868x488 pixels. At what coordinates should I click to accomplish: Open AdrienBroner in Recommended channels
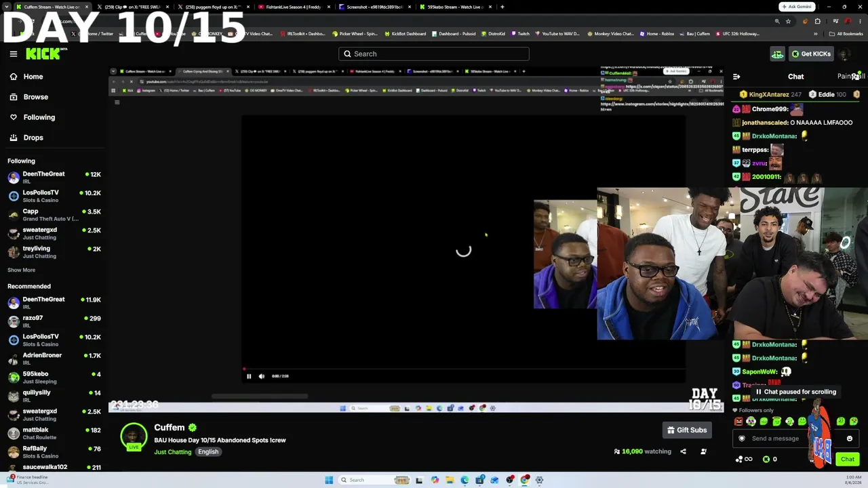tap(54, 359)
